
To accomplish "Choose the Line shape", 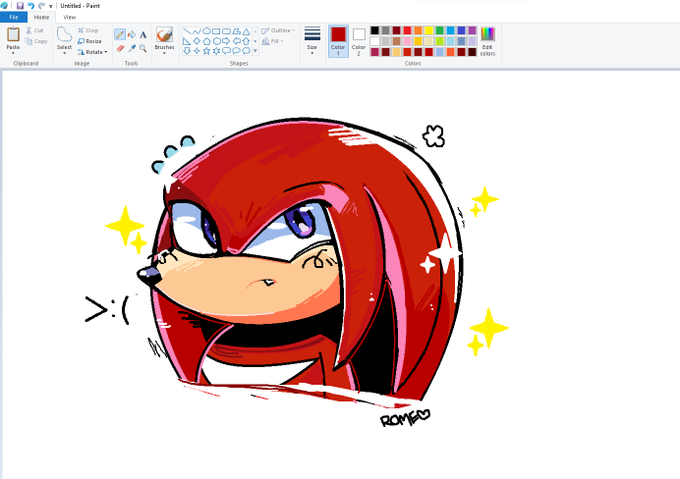I will click(x=186, y=31).
